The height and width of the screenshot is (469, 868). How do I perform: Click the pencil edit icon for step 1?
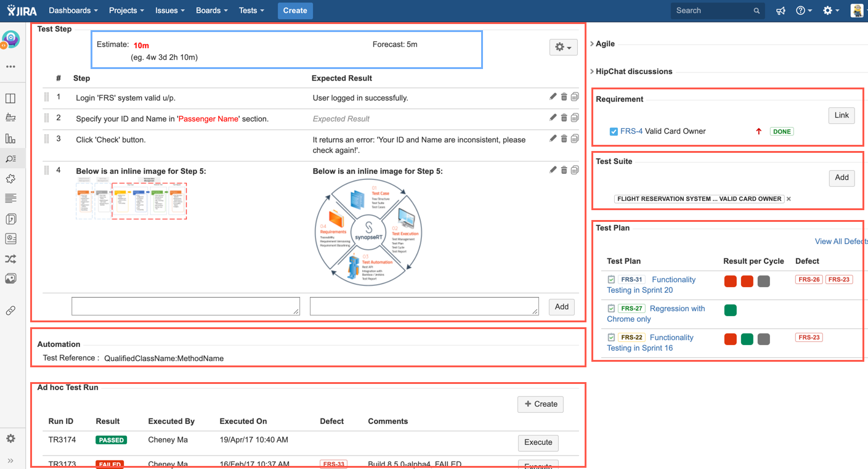point(553,97)
